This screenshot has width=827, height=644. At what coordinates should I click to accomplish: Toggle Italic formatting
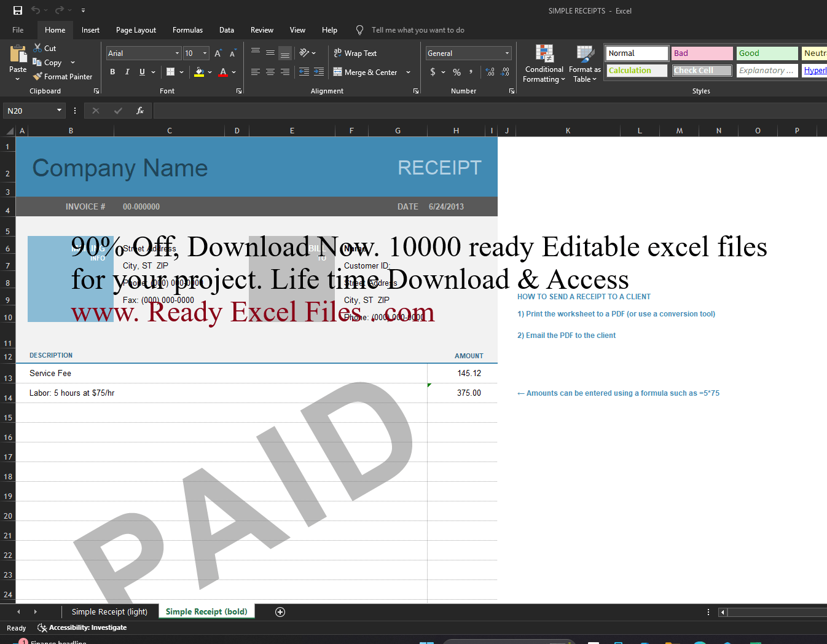[127, 72]
